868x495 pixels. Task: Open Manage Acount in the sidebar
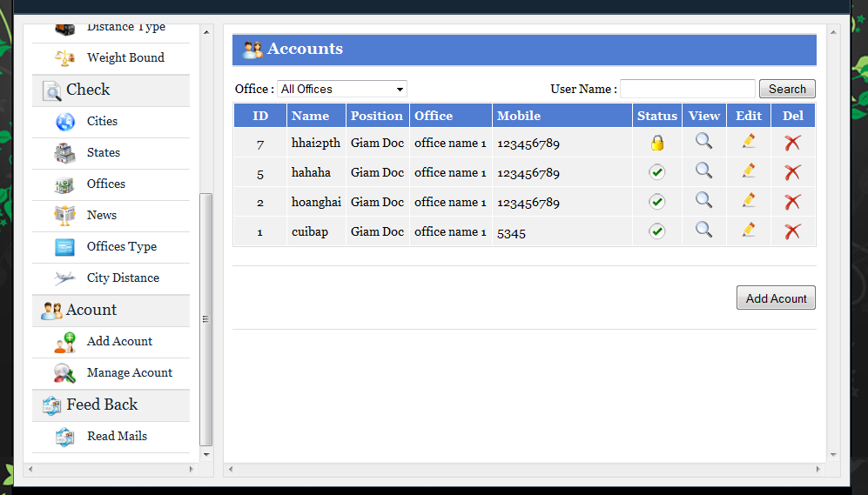(129, 372)
